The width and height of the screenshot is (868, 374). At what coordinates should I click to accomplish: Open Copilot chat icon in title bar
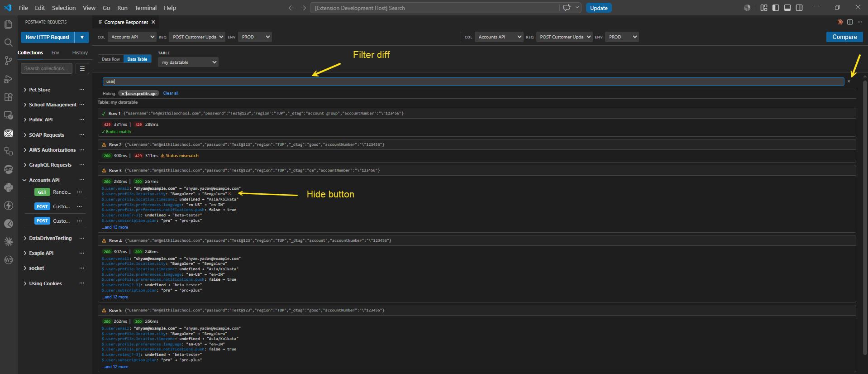(x=567, y=8)
